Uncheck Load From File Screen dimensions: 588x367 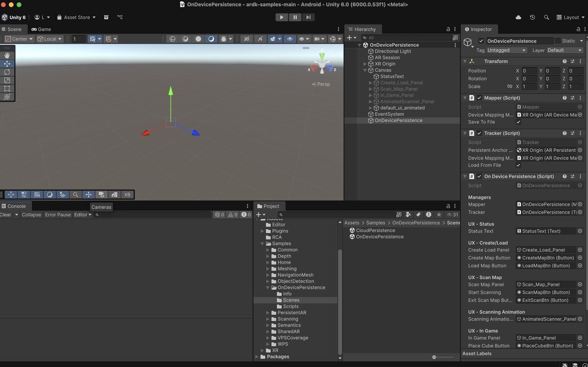tap(518, 165)
